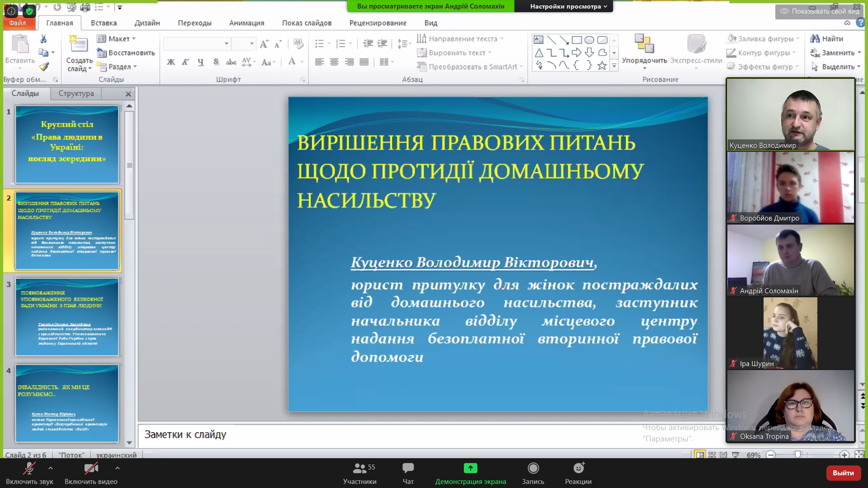Click Найти find button
The width and height of the screenshot is (868, 488).
[826, 39]
